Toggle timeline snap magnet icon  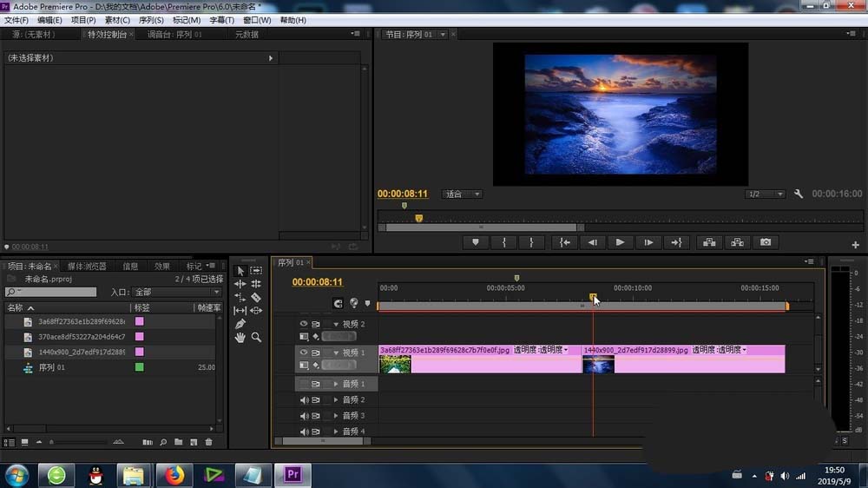[338, 303]
